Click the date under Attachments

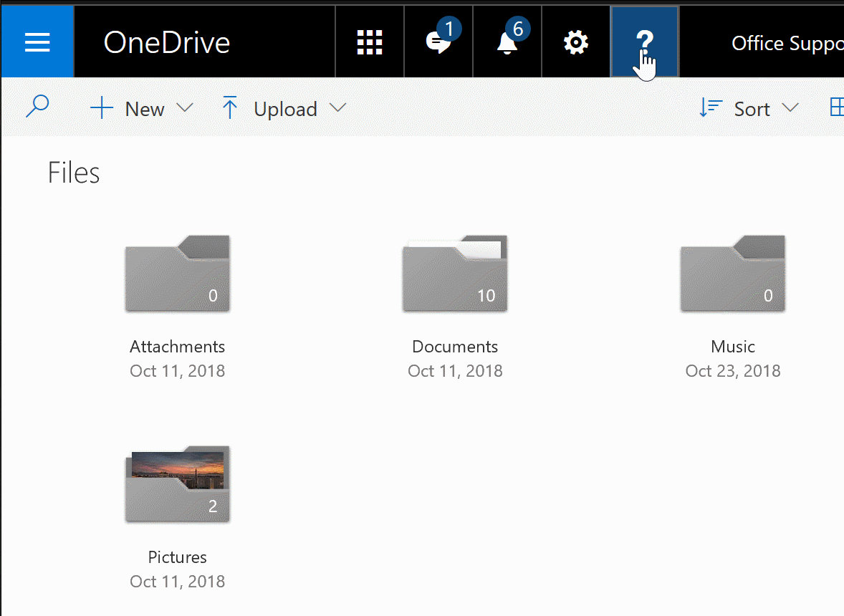click(178, 371)
